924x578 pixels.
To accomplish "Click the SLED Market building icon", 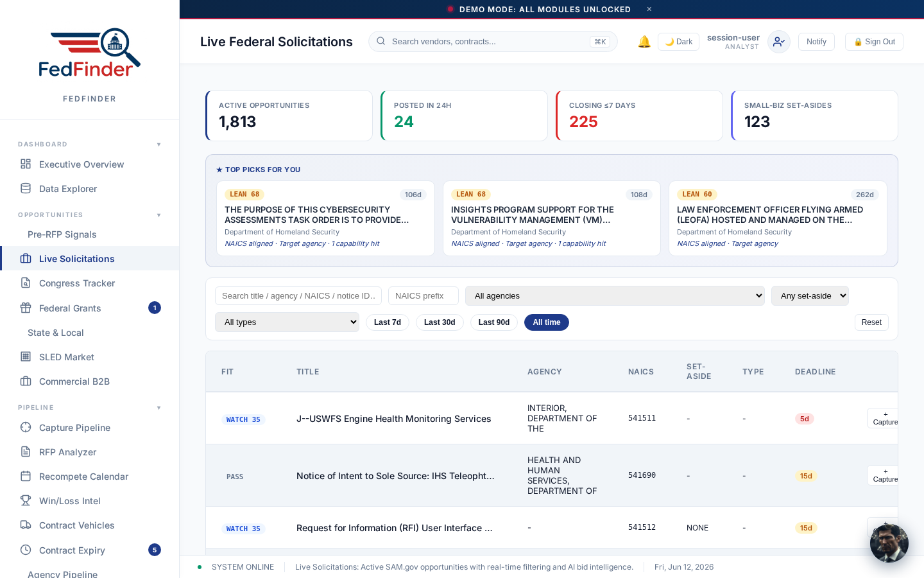I will coord(26,356).
